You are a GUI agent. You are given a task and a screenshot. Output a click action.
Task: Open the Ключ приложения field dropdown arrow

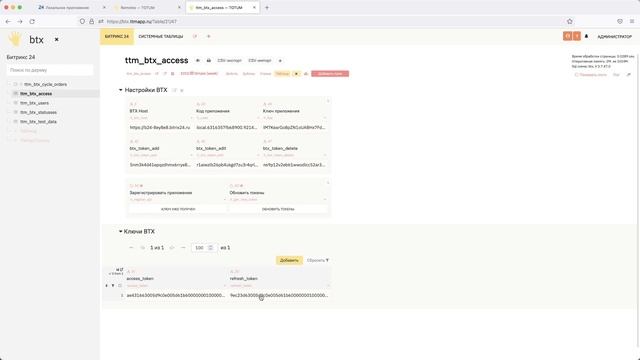point(325,118)
